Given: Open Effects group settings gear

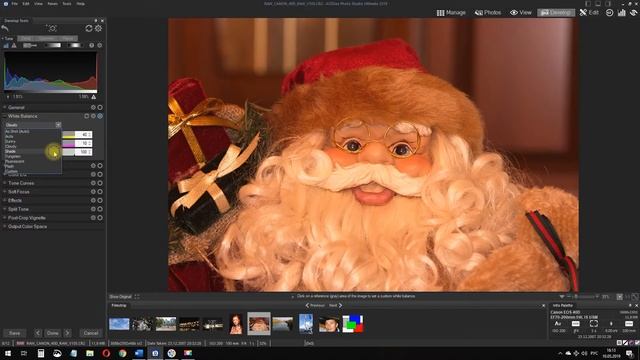Looking at the screenshot, I should click(x=93, y=200).
